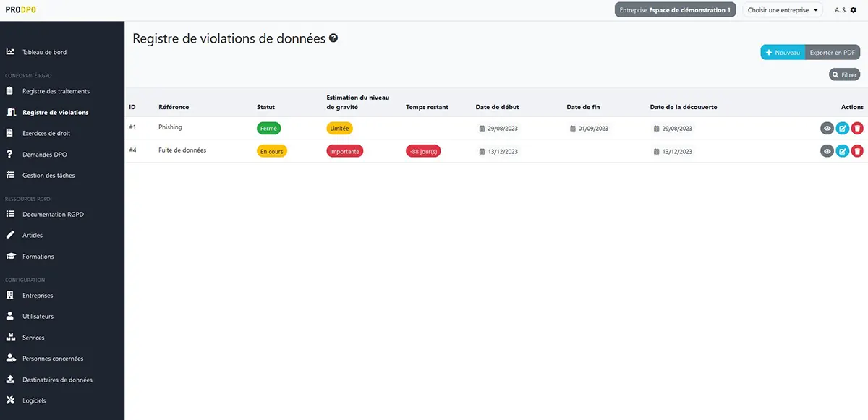Image resolution: width=868 pixels, height=420 pixels.
Task: Click the yellow En cours status badge
Action: 272,151
